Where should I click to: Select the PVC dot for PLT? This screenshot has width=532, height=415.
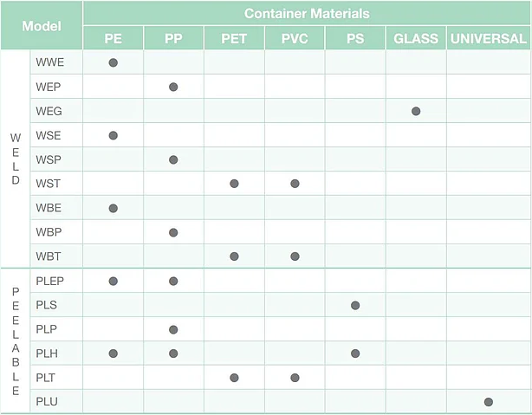(295, 378)
